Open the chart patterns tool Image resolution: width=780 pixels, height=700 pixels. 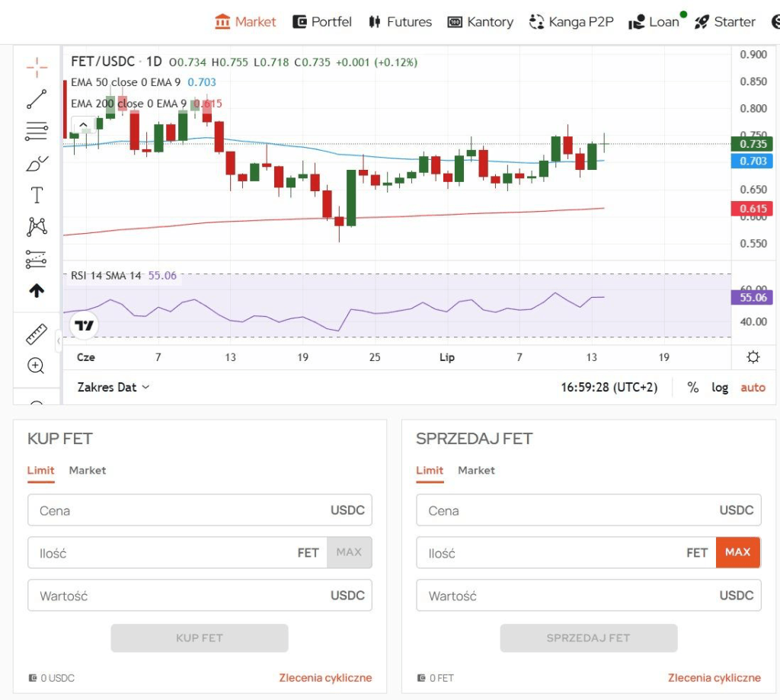point(37,226)
